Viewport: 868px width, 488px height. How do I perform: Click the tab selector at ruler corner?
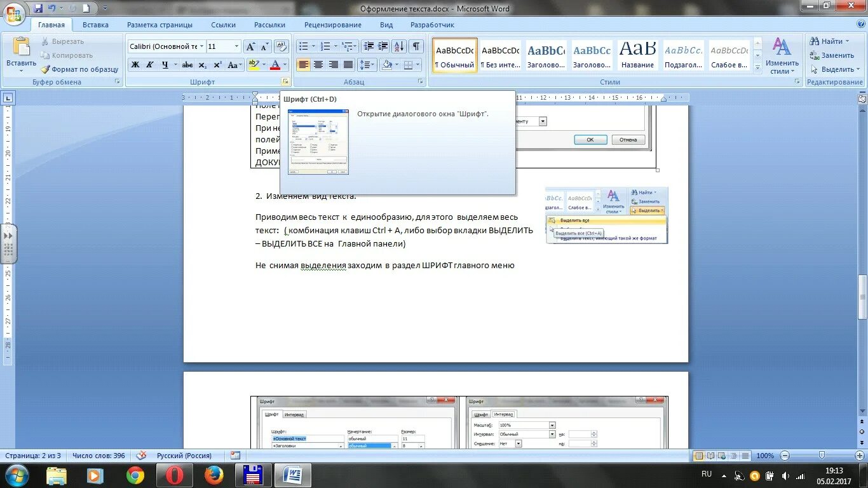coord(8,98)
